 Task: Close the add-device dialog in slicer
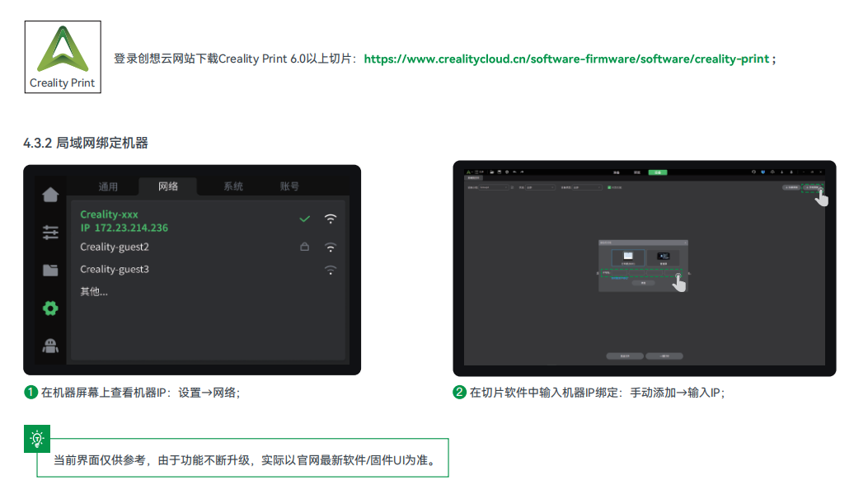click(685, 243)
